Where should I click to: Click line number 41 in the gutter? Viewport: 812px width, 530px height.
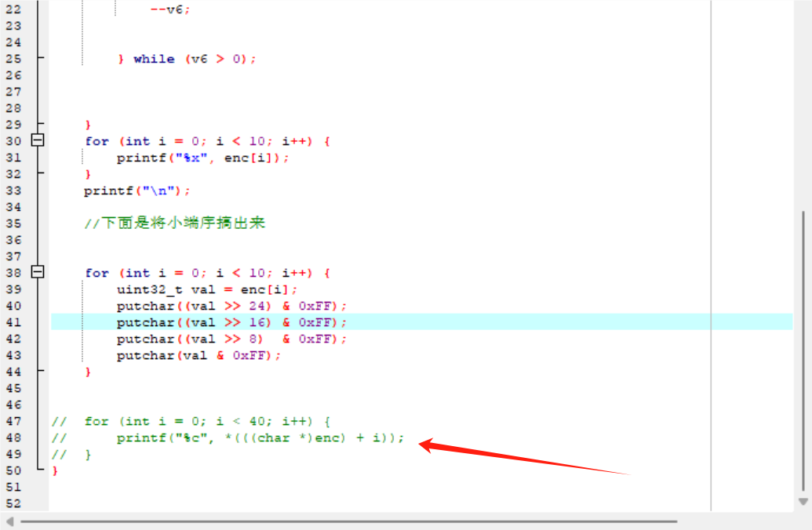click(13, 322)
